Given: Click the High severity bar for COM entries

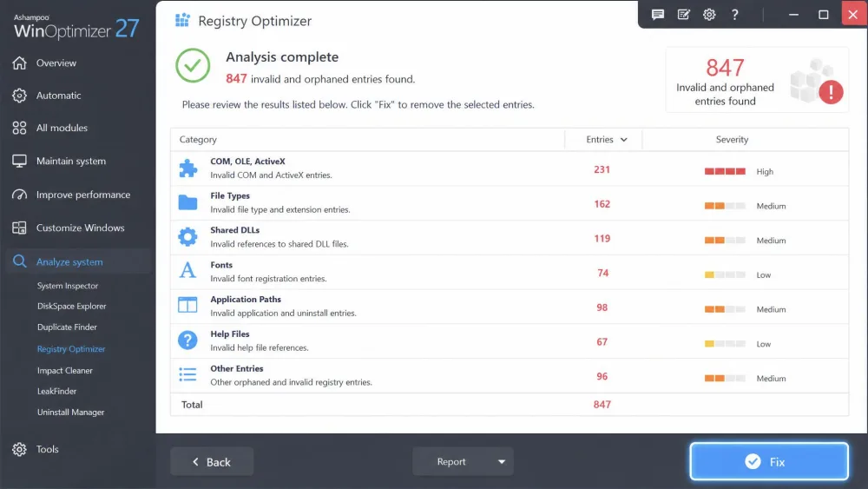Looking at the screenshot, I should coord(725,172).
